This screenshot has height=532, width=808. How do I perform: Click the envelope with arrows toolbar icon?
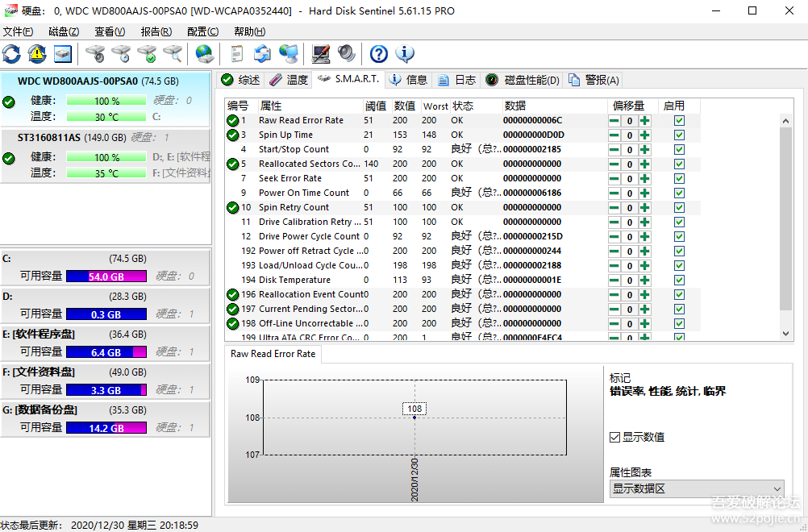pos(262,53)
